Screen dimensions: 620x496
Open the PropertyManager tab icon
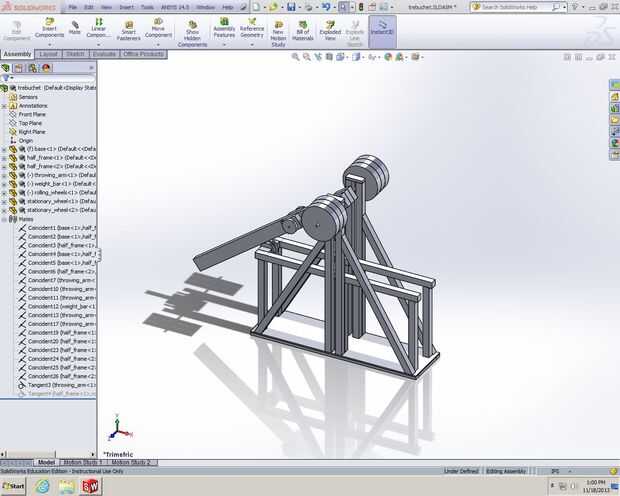point(19,68)
